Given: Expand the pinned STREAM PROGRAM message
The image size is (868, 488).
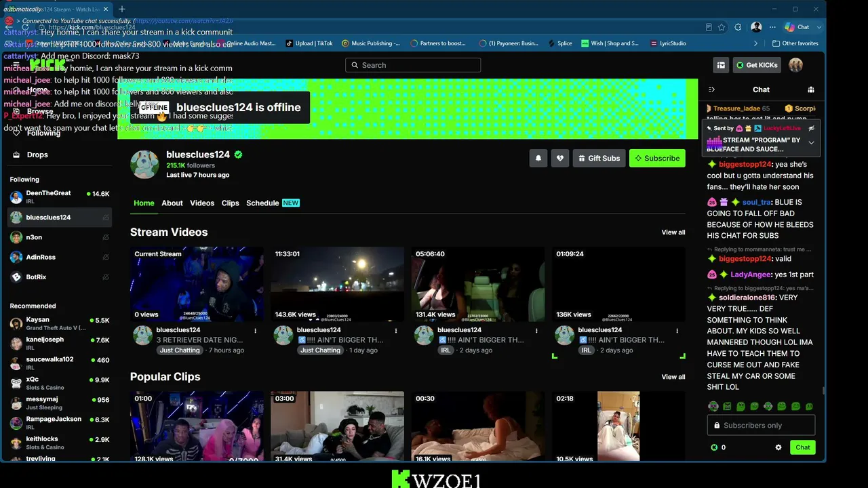Looking at the screenshot, I should click(811, 143).
